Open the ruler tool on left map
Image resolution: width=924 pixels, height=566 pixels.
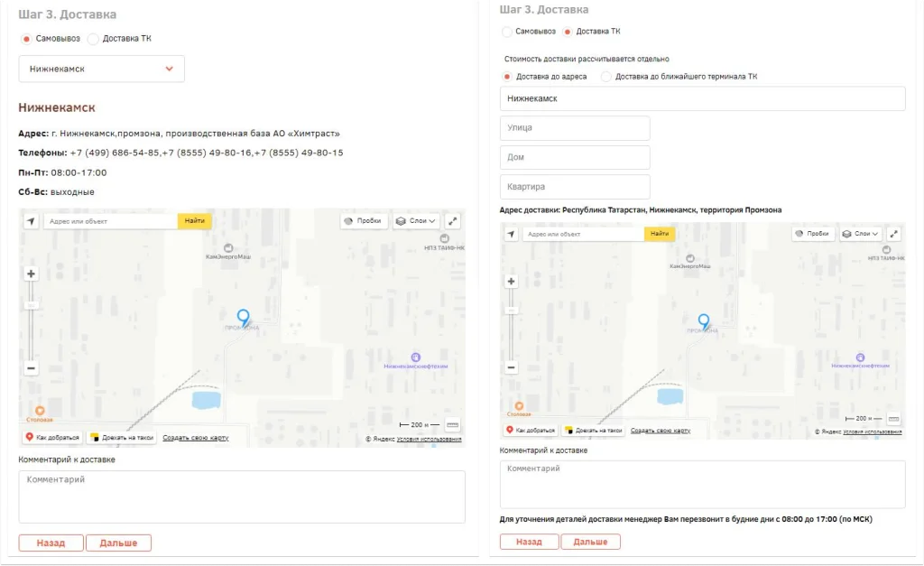[452, 424]
